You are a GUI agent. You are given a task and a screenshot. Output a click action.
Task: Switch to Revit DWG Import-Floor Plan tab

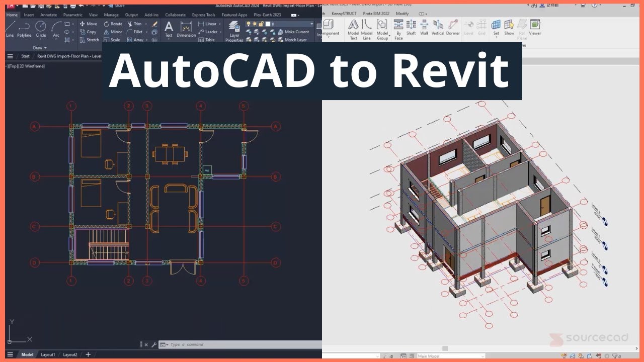68,56
